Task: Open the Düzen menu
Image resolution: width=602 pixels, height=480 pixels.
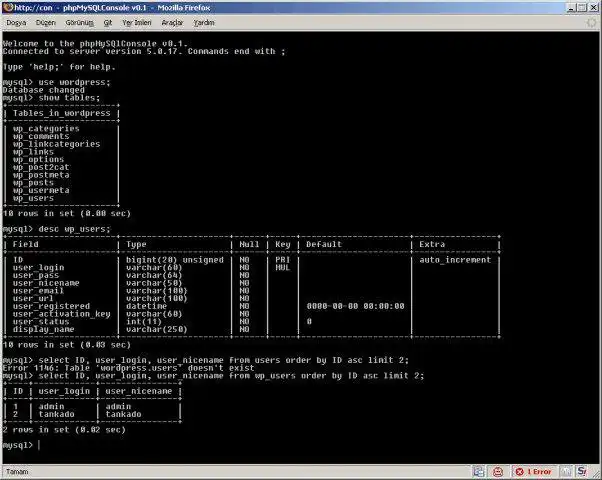Action: (x=46, y=23)
